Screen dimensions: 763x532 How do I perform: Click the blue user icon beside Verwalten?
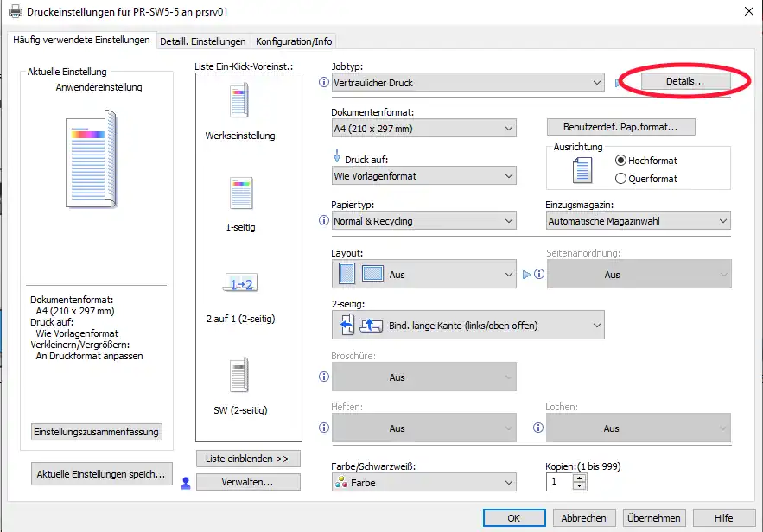coord(185,483)
